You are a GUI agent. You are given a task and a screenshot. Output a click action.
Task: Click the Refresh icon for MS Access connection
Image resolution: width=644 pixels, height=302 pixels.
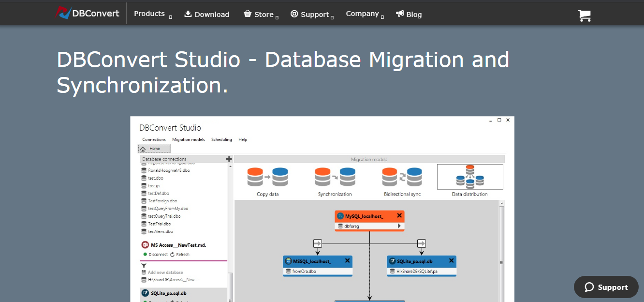pyautogui.click(x=172, y=254)
